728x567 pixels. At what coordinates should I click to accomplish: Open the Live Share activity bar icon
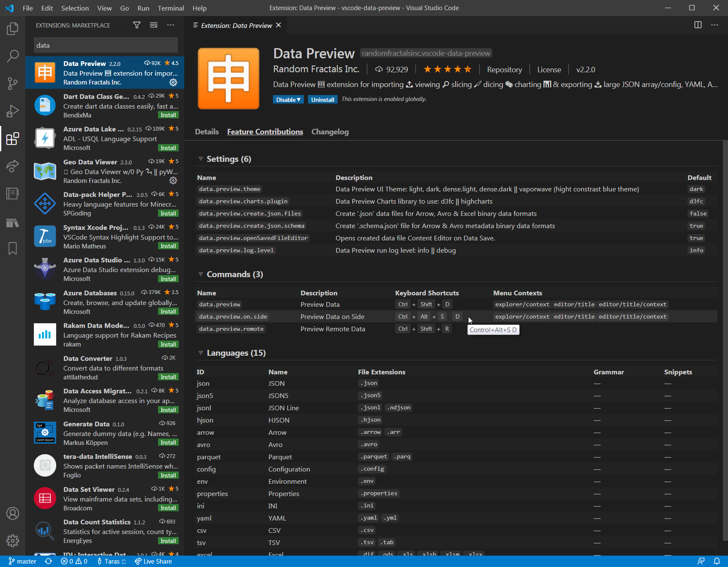[13, 166]
